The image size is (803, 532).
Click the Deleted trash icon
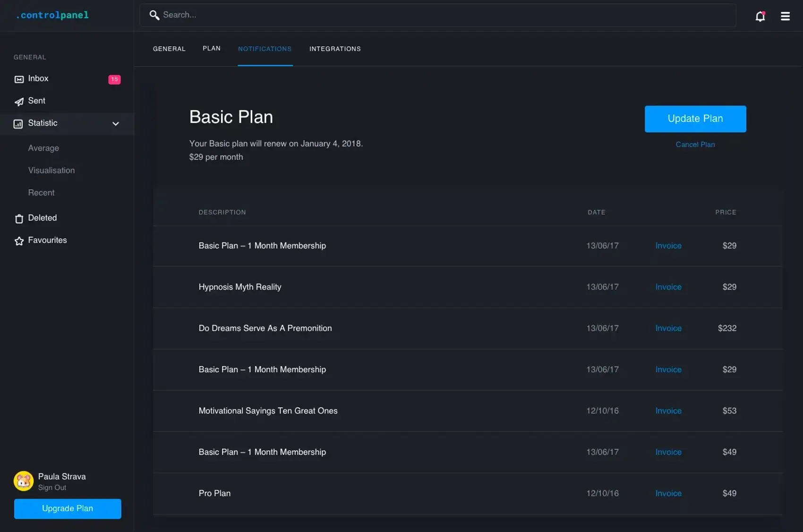[19, 219]
